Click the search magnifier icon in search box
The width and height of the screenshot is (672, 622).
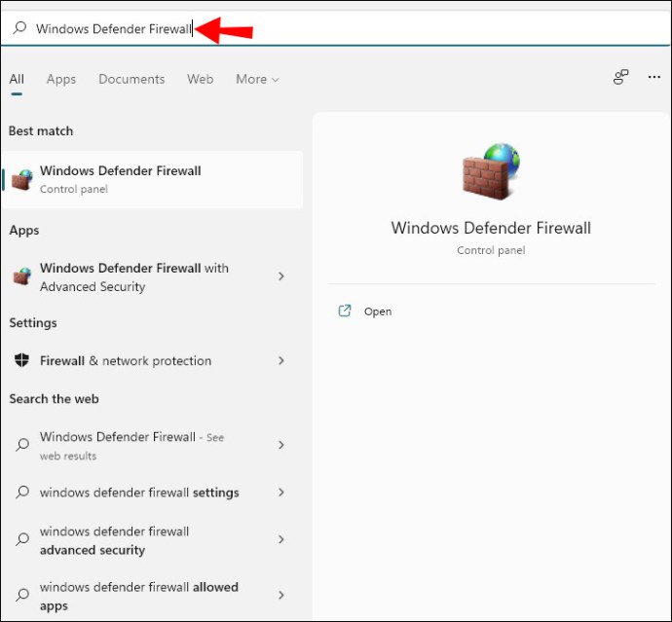(19, 28)
